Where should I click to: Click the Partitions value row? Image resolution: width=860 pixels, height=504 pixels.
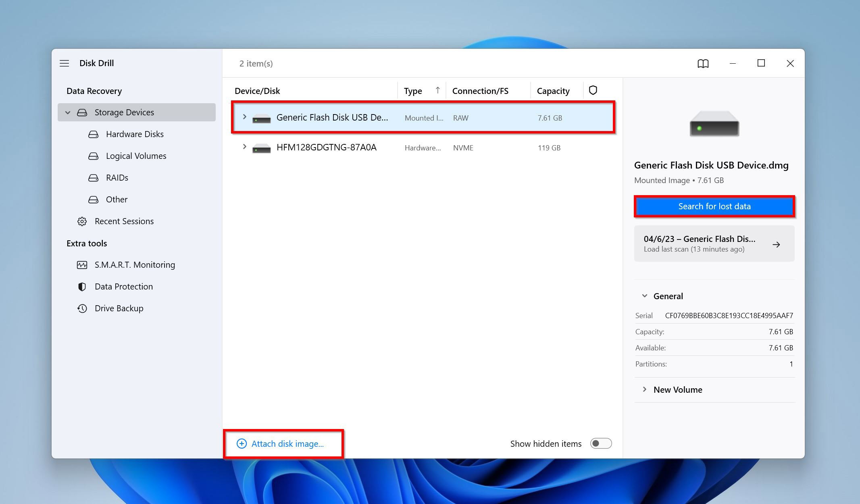[x=714, y=364]
